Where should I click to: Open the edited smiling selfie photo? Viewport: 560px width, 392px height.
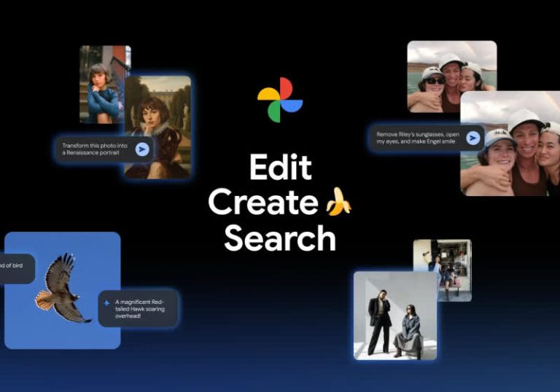(x=510, y=144)
